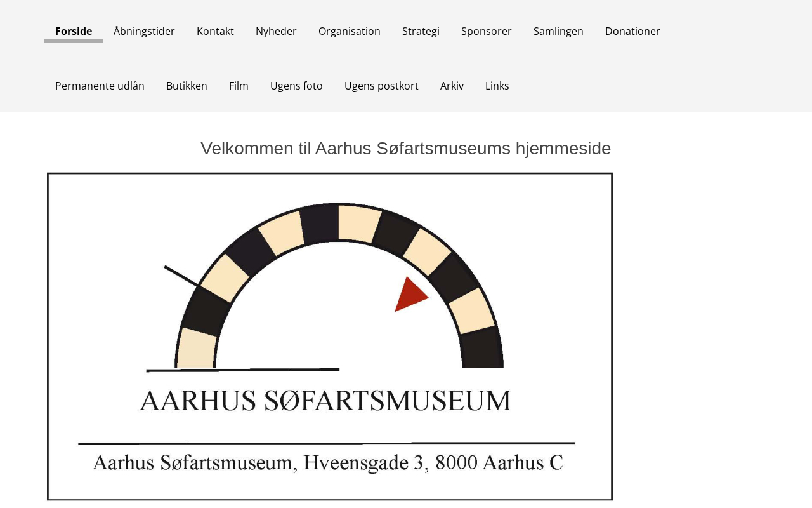
Task: Select the Film menu item
Action: pyautogui.click(x=239, y=86)
